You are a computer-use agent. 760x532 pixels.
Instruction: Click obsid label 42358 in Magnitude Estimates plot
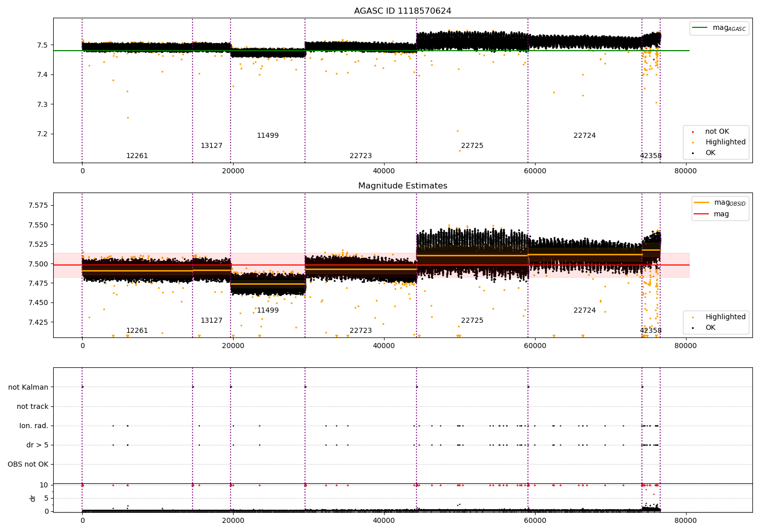point(651,331)
